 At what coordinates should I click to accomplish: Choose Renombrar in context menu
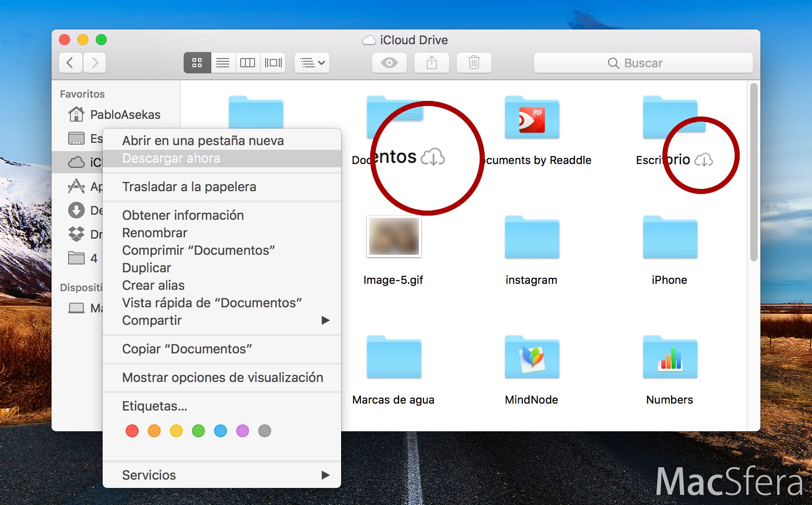(x=222, y=233)
